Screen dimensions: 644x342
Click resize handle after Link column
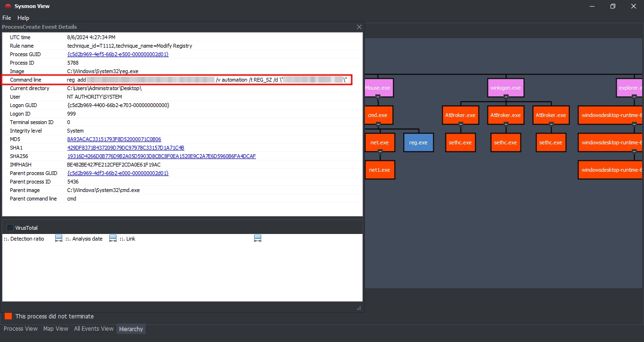(257, 239)
